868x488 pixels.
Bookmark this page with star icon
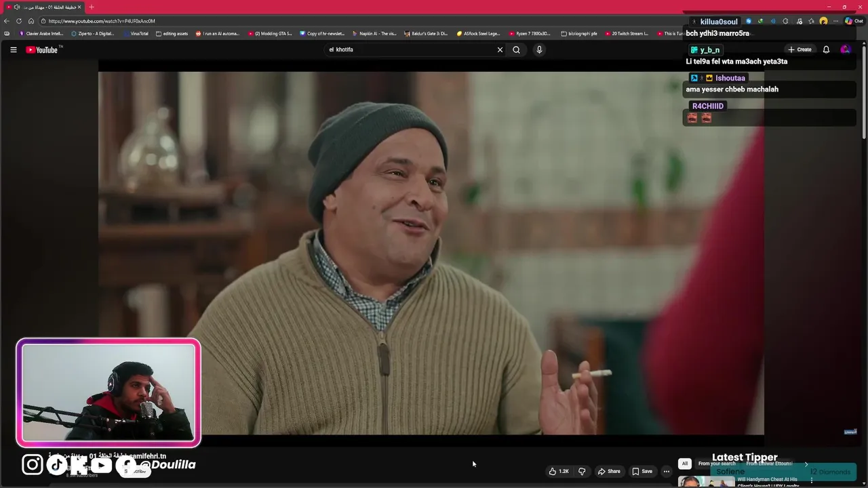point(811,21)
